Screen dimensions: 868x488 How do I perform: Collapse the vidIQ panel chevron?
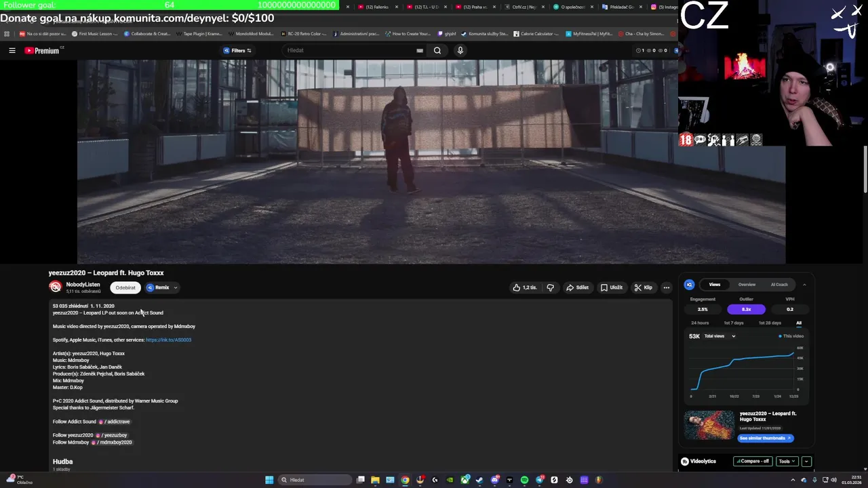(x=804, y=285)
